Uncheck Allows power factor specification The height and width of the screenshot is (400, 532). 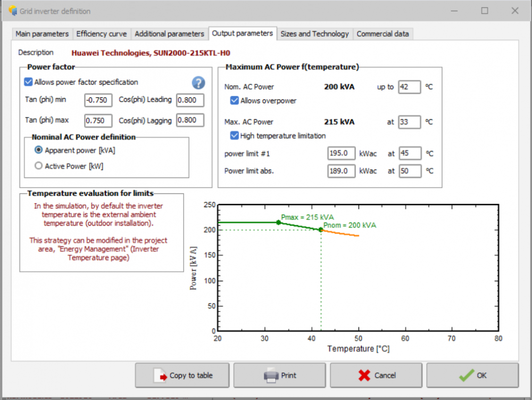pos(29,82)
